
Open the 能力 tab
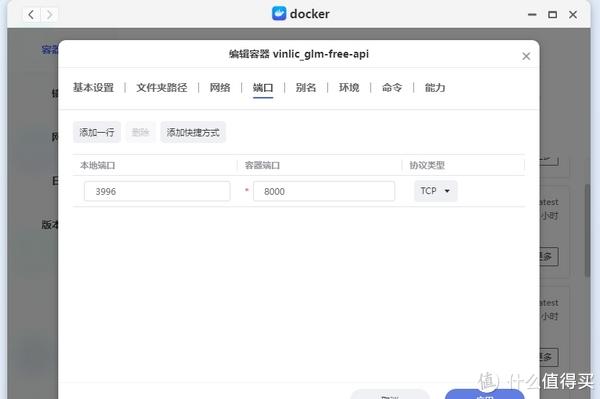435,88
